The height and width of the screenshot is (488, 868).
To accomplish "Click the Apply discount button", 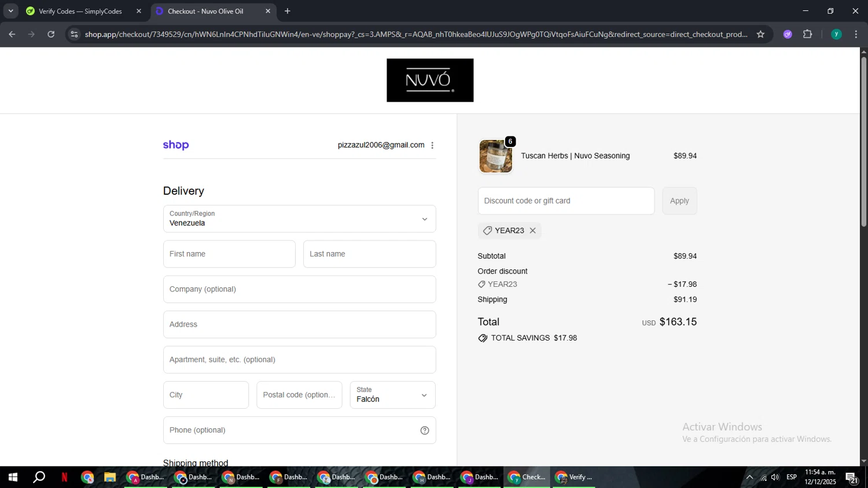I will pos(679,201).
